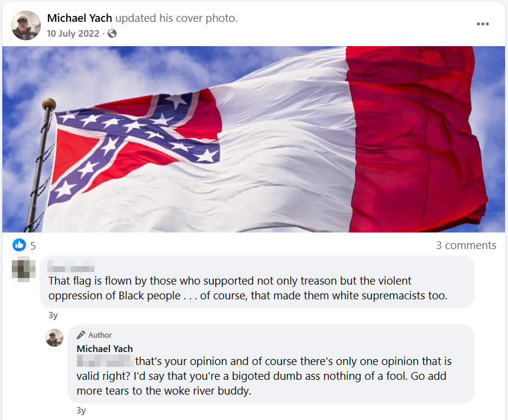The width and height of the screenshot is (508, 420).
Task: Click the blue thumbs-up reaction icon
Action: tap(19, 245)
